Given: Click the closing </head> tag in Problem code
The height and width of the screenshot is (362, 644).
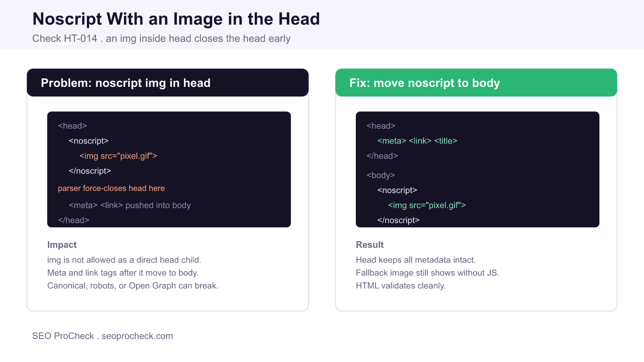Looking at the screenshot, I should pyautogui.click(x=74, y=220).
